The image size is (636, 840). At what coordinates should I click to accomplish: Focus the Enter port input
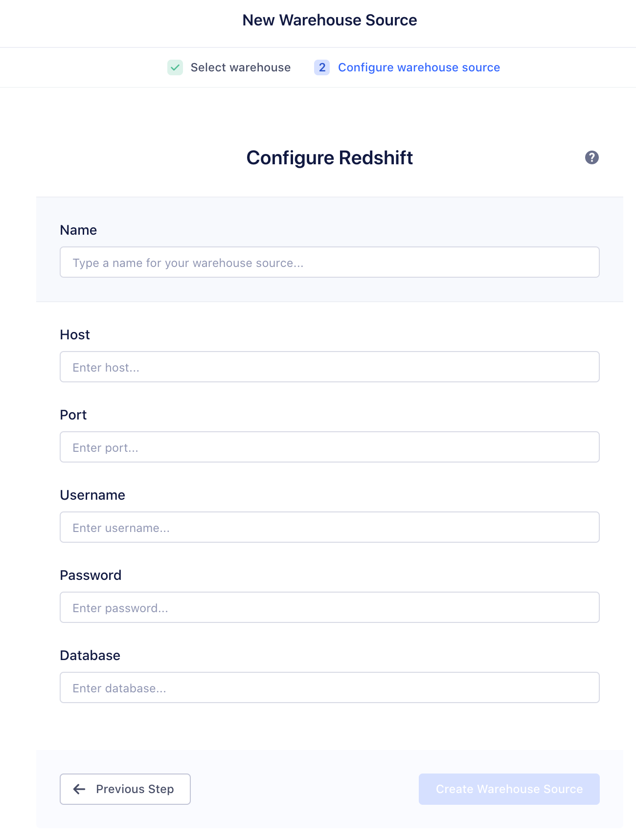(x=329, y=447)
